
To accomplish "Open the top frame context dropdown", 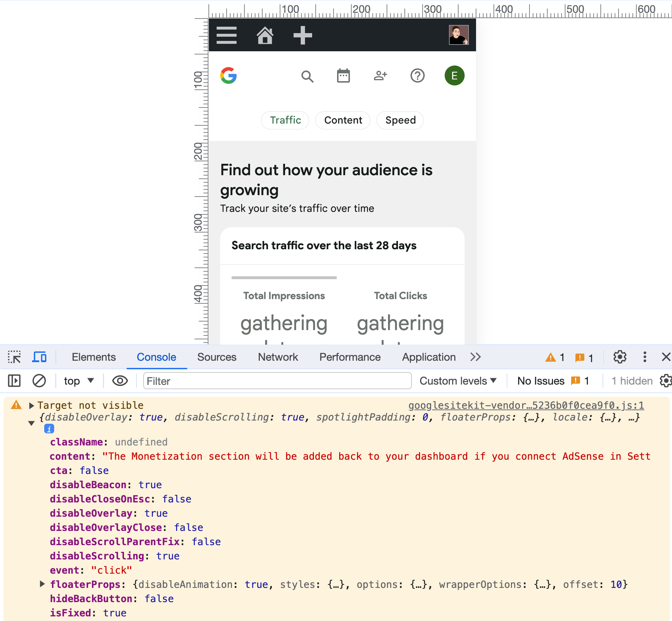I will tap(78, 381).
